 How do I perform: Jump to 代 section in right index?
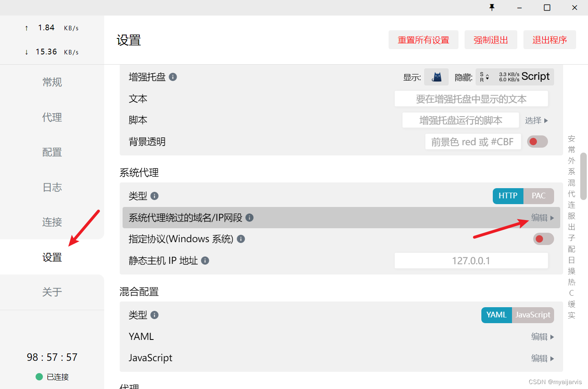(x=571, y=194)
